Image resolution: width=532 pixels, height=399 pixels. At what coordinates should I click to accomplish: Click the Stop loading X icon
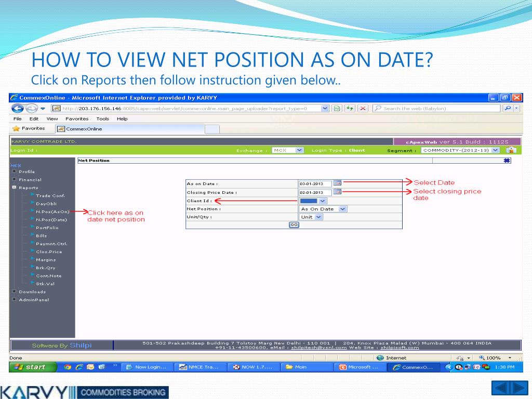click(363, 108)
